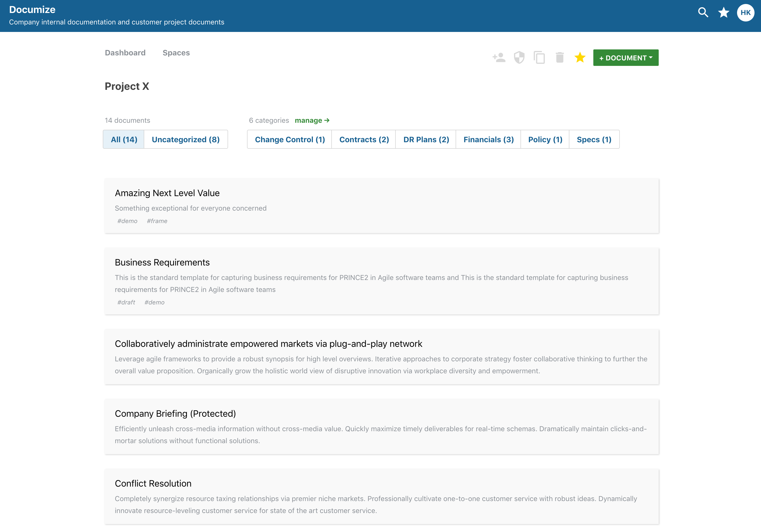Filter by Specs (1) category

(594, 139)
